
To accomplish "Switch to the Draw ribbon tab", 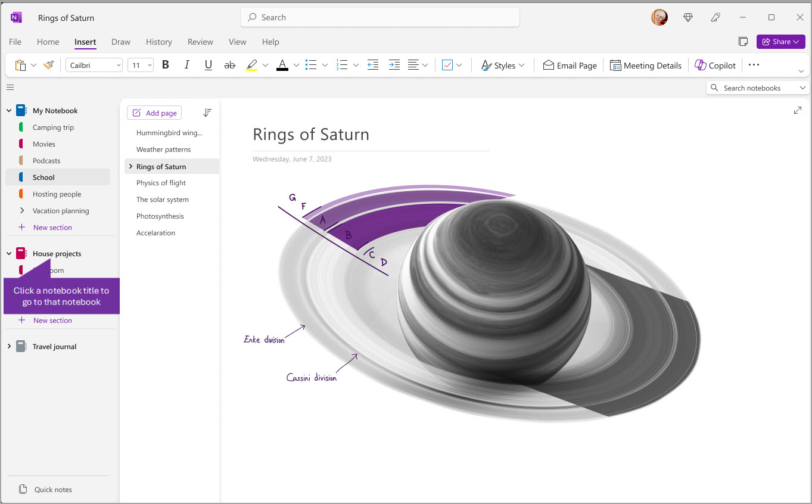I will [x=120, y=42].
